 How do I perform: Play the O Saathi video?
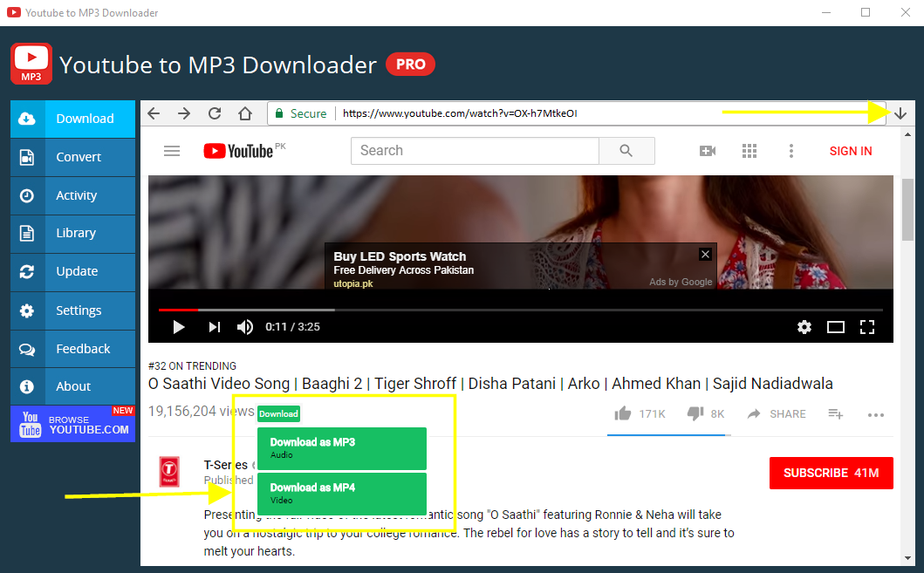[x=179, y=327]
